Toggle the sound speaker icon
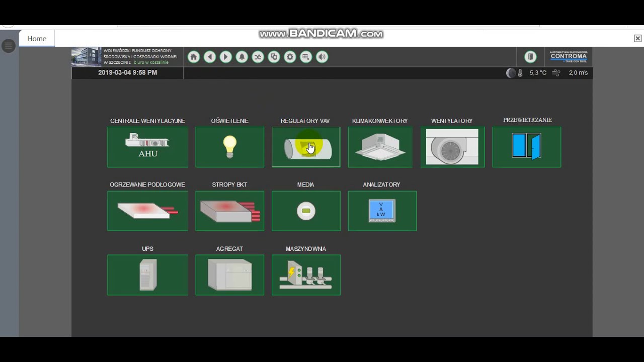Image resolution: width=644 pixels, height=362 pixels. click(322, 57)
